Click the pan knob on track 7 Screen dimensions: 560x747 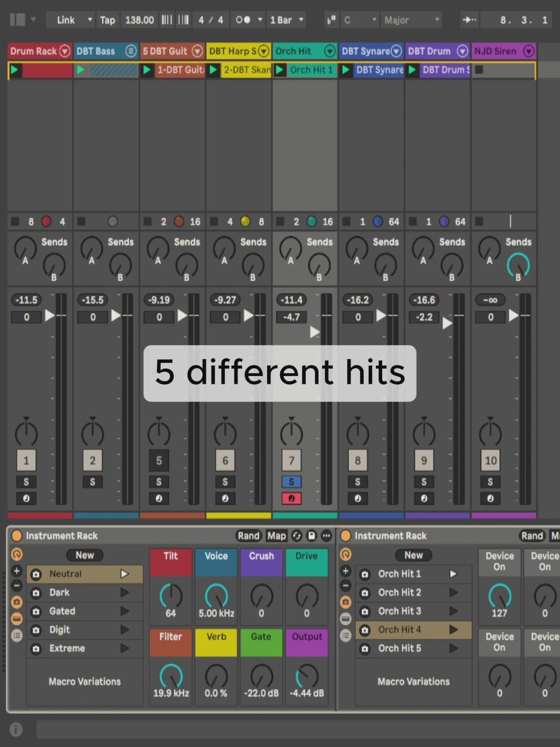click(x=291, y=433)
